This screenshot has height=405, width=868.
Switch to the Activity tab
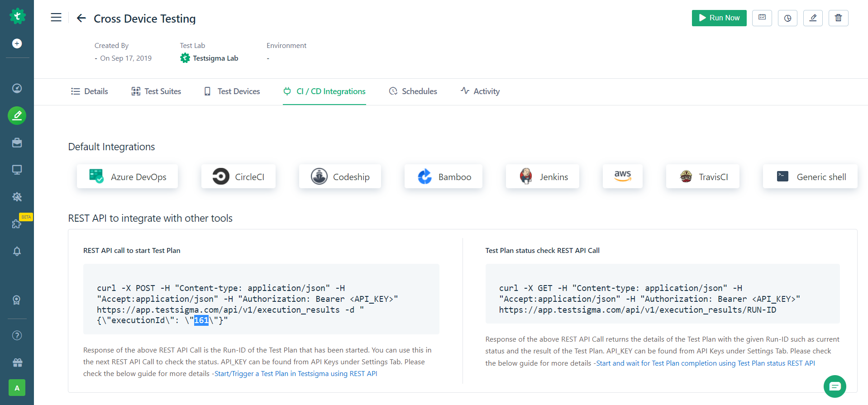tap(480, 91)
